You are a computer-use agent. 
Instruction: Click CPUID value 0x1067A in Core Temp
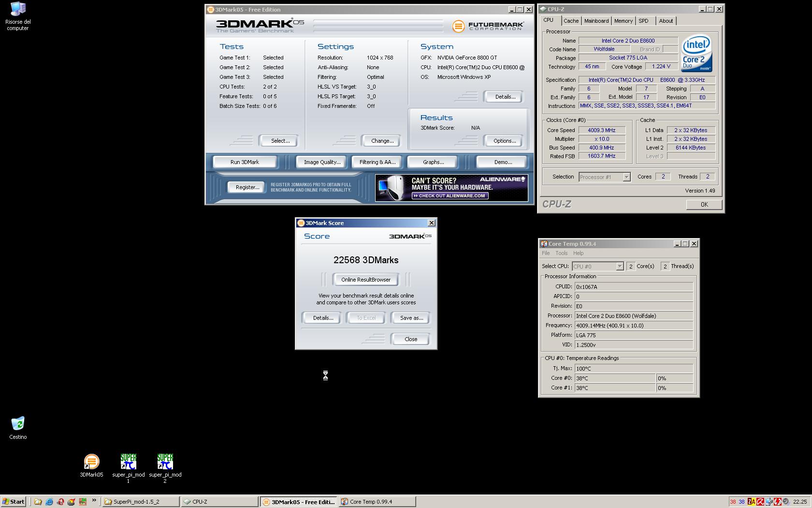click(634, 287)
